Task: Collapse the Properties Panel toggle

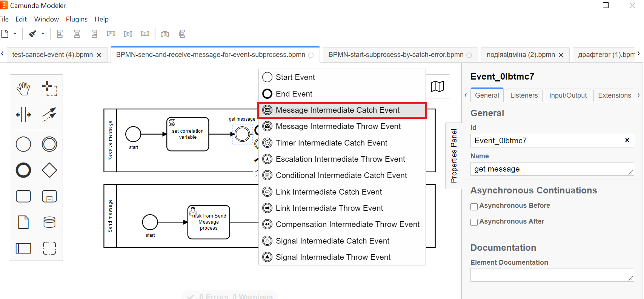Action: coord(453,156)
